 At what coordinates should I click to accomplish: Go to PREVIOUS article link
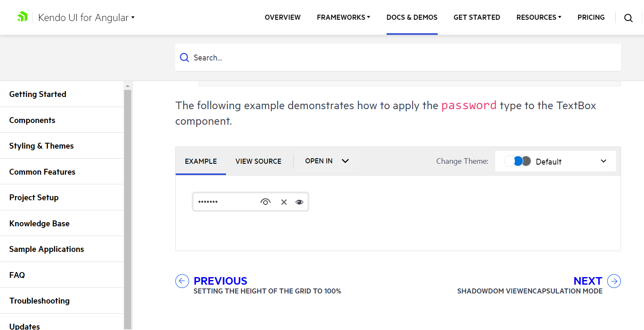click(x=221, y=281)
